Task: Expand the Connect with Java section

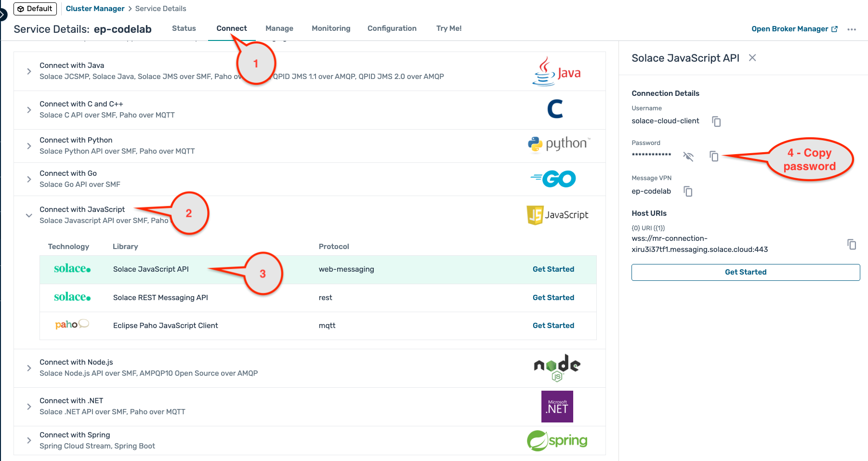Action: tap(29, 71)
